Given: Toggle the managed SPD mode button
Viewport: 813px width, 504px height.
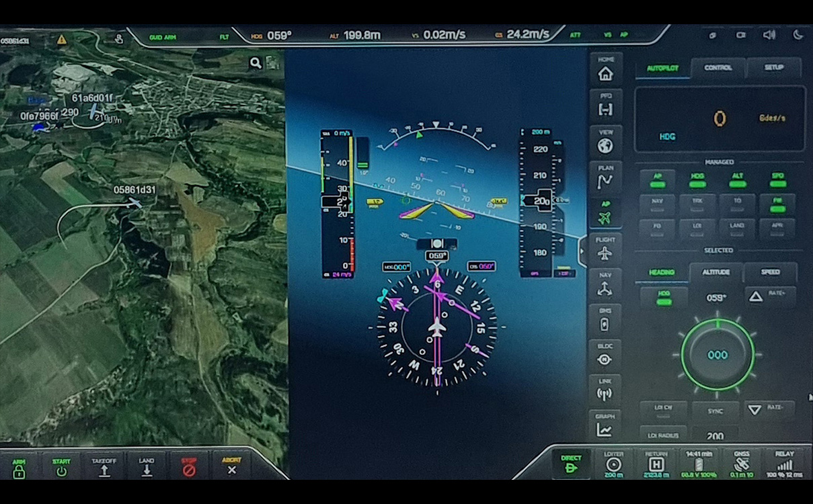Looking at the screenshot, I should (777, 180).
